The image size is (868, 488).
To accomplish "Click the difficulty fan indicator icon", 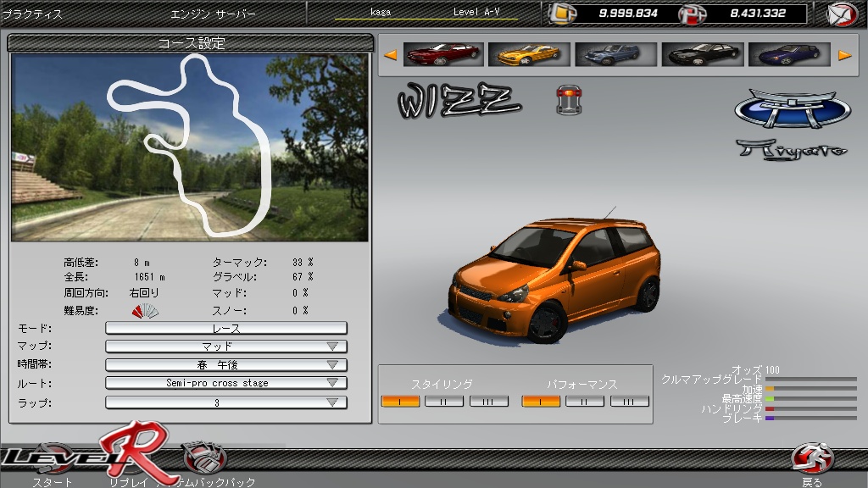I will point(145,311).
